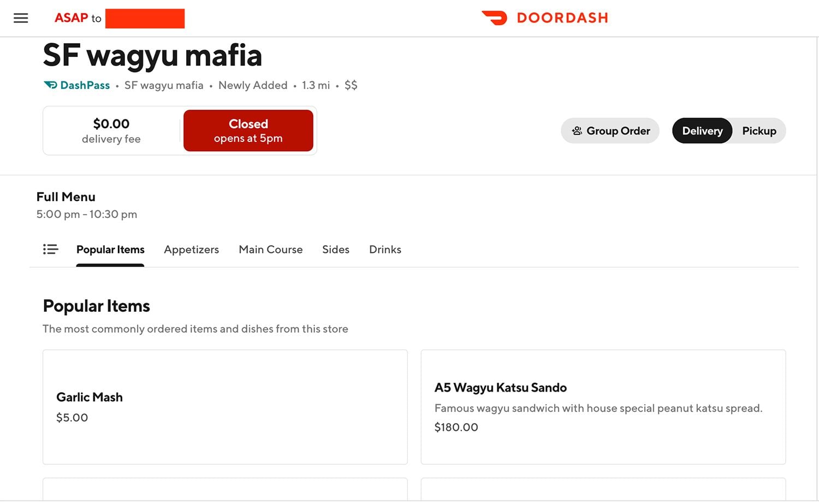This screenshot has width=819, height=504.
Task: Open the A5 Wagyu Katsu Sando card
Action: [x=603, y=407]
